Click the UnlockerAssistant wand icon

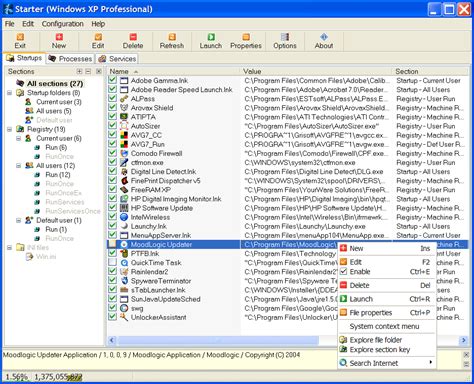tap(124, 317)
